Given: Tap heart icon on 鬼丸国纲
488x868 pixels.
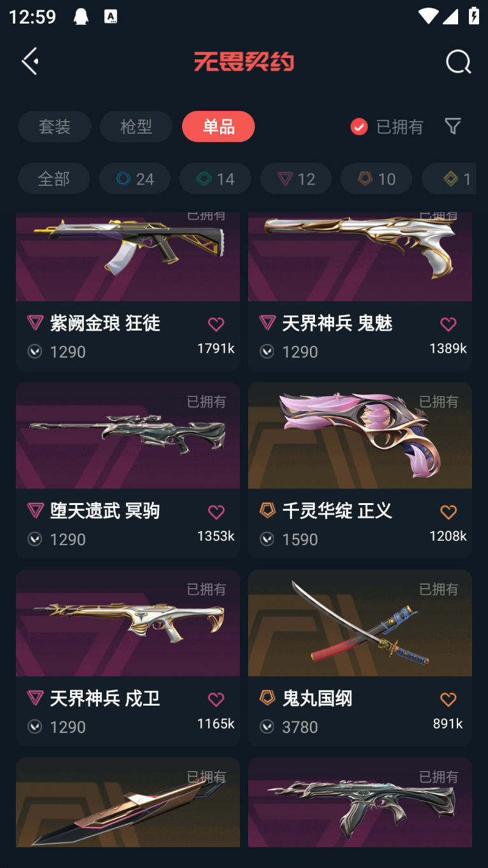Looking at the screenshot, I should 448,699.
